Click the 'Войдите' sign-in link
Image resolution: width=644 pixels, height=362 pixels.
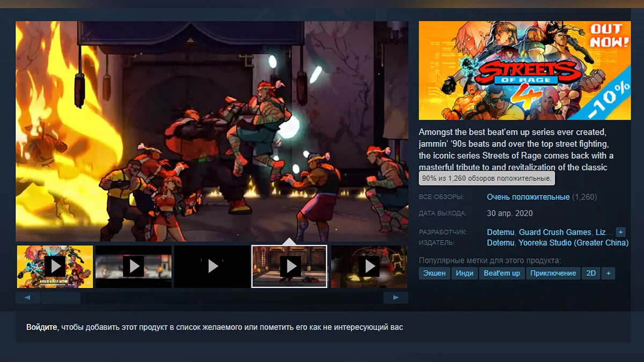tap(42, 327)
